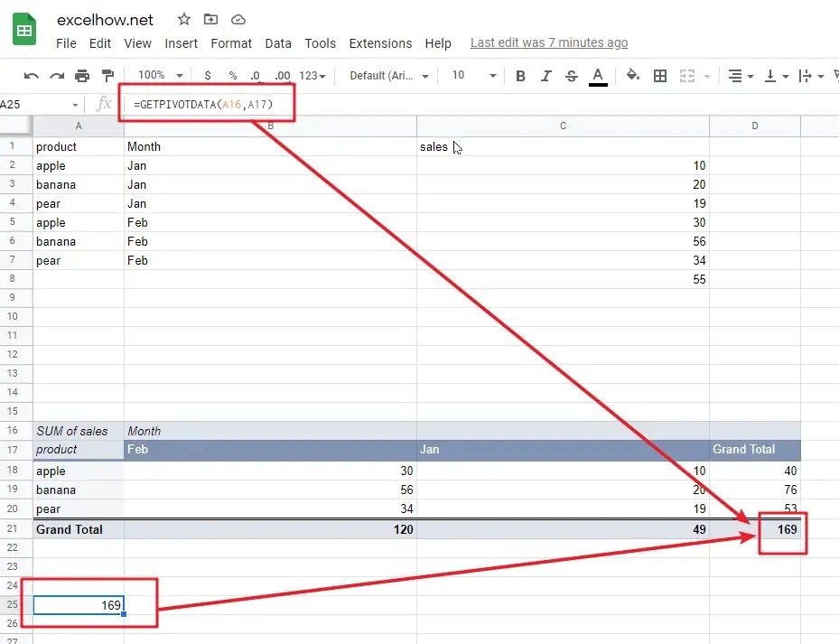Click the Last edit was link
Viewport: 839px width, 644px height.
tap(549, 42)
